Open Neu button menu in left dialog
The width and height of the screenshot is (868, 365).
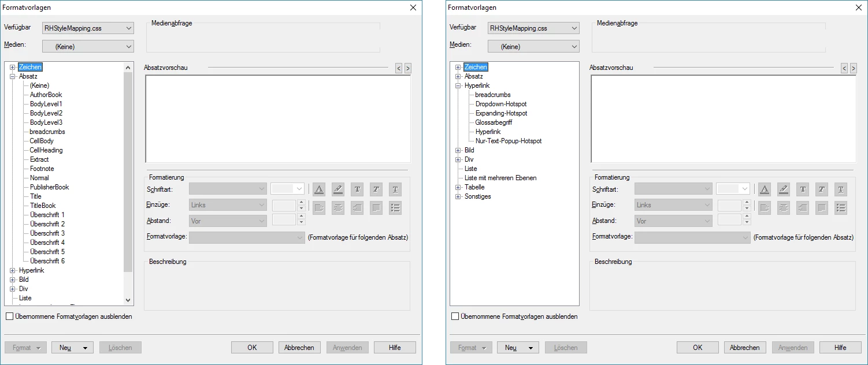[72, 348]
